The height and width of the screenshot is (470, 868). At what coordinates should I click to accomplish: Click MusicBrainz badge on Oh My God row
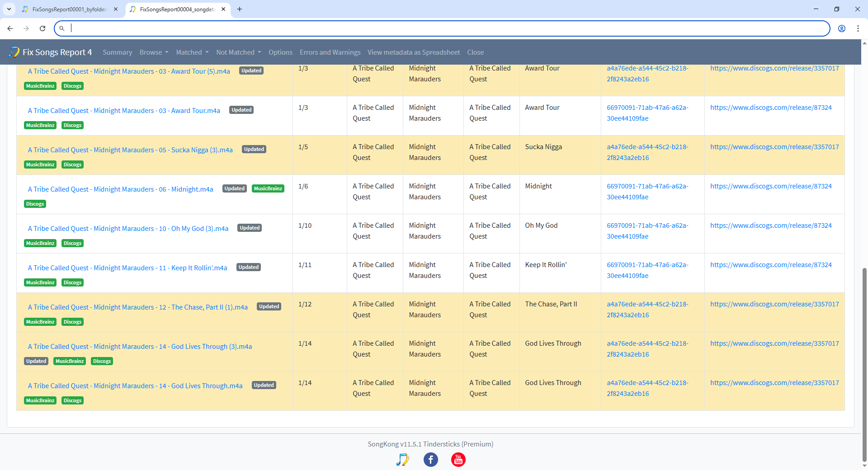click(x=40, y=243)
